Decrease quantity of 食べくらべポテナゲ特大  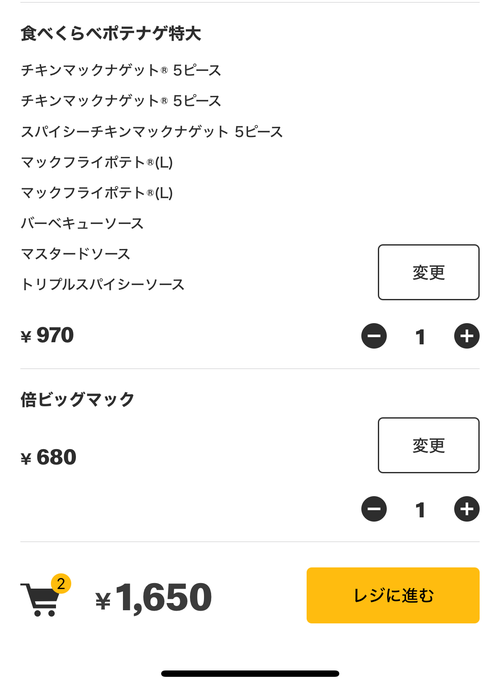tap(374, 336)
